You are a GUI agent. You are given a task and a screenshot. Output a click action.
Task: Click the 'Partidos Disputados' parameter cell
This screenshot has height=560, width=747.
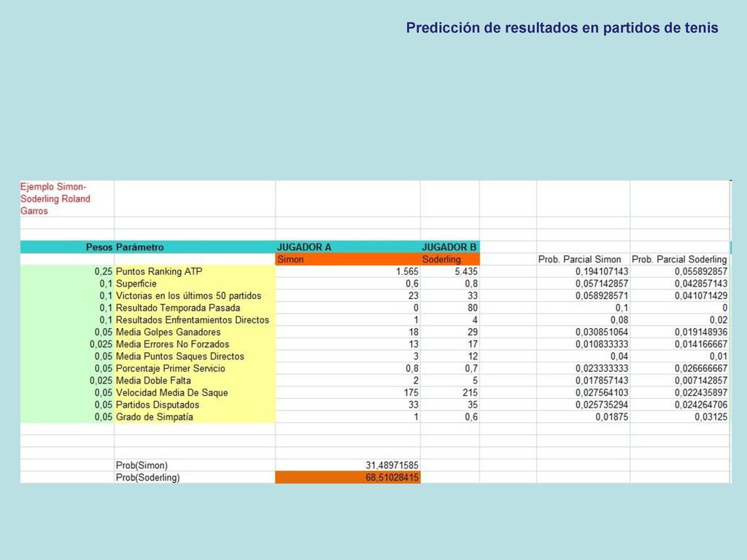click(195, 405)
